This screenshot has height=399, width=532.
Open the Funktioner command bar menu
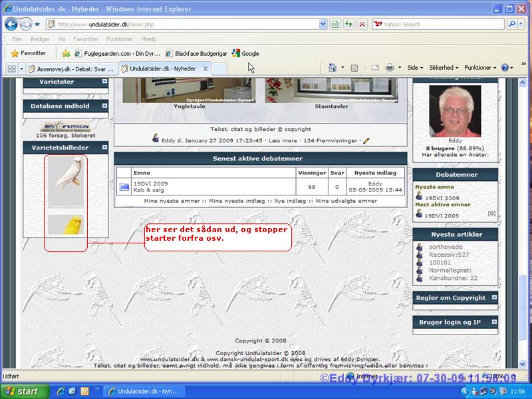[x=480, y=68]
